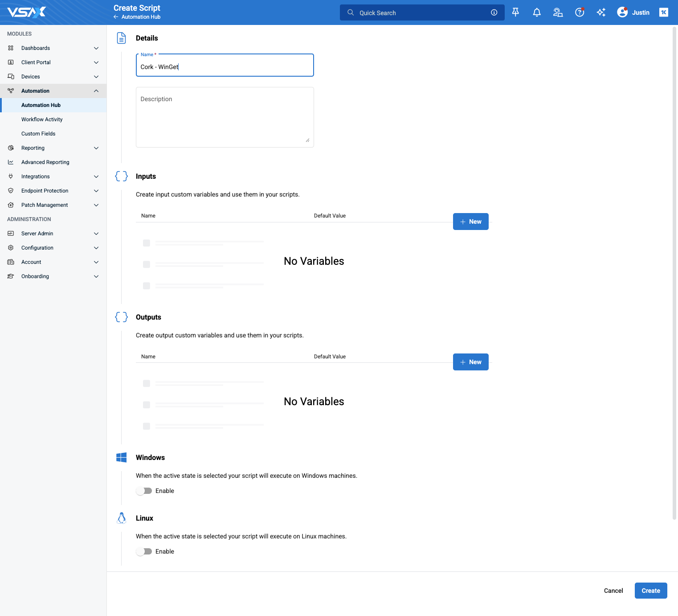Select Automation Hub in sidebar

[x=53, y=105]
